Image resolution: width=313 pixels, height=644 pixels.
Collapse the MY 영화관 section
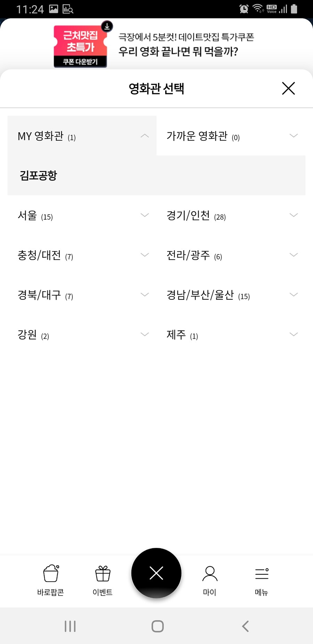click(82, 136)
